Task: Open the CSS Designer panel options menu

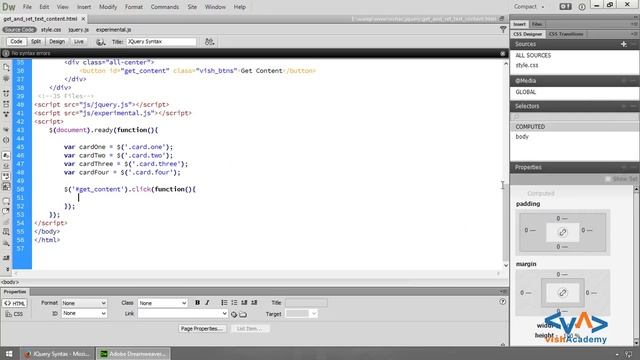Action: (633, 34)
